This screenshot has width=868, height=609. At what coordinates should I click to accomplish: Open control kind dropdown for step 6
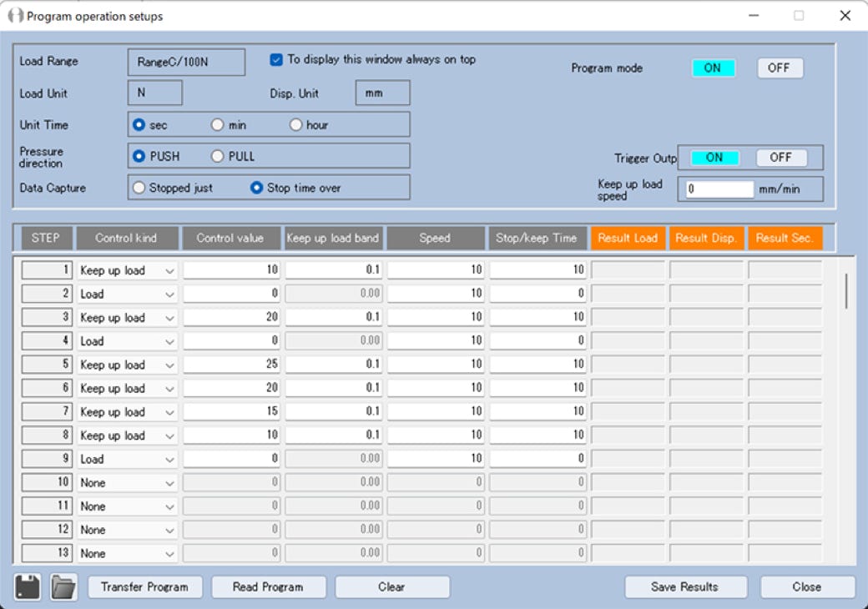(127, 389)
